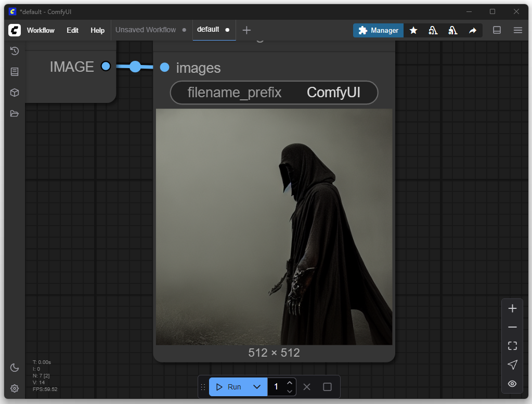Open the Workflow menu

41,30
